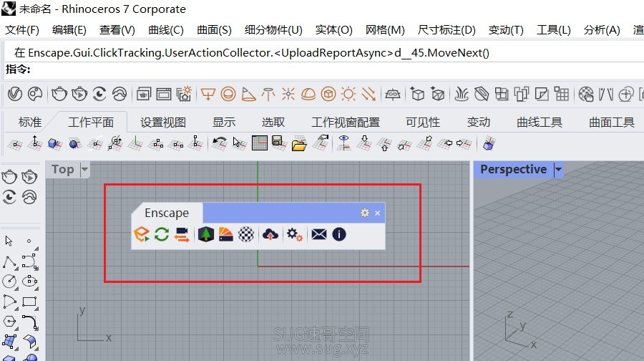Open 曲面(S) menu

(x=214, y=30)
